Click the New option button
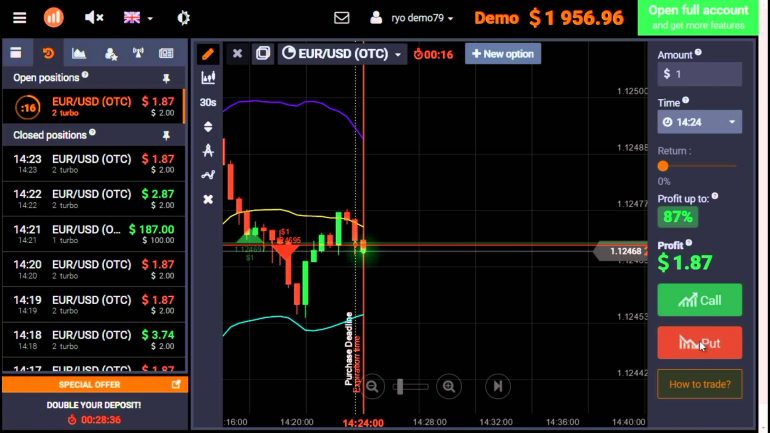This screenshot has width=770, height=433. click(503, 54)
